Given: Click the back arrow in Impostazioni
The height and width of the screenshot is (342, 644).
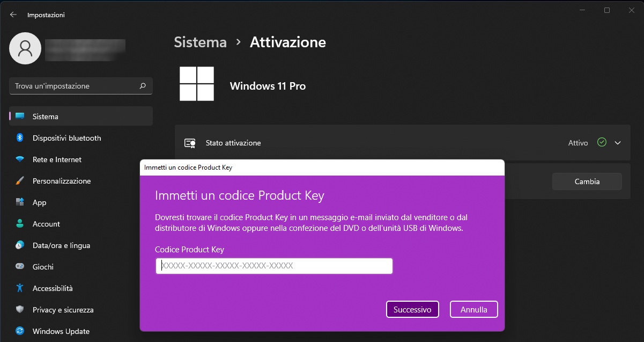Looking at the screenshot, I should 13,15.
